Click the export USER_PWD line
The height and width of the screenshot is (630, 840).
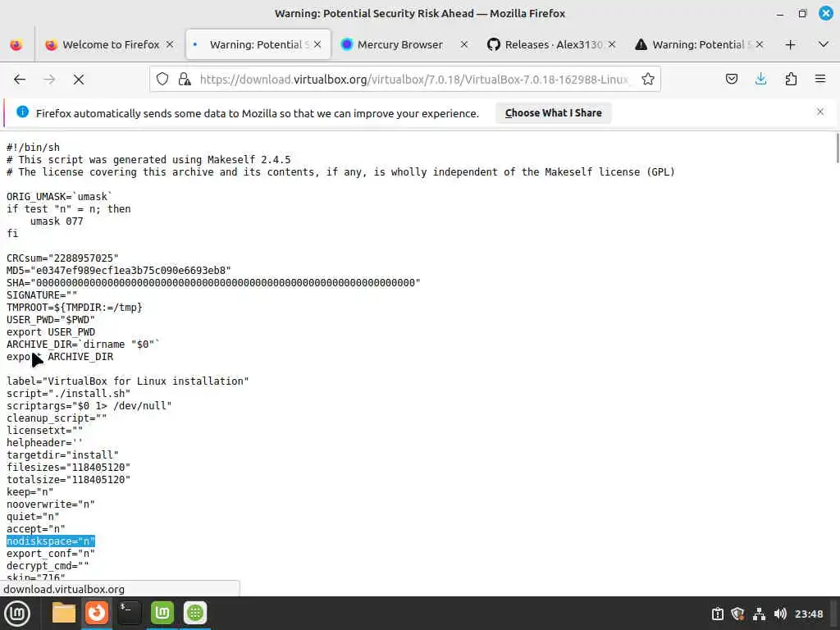point(51,332)
